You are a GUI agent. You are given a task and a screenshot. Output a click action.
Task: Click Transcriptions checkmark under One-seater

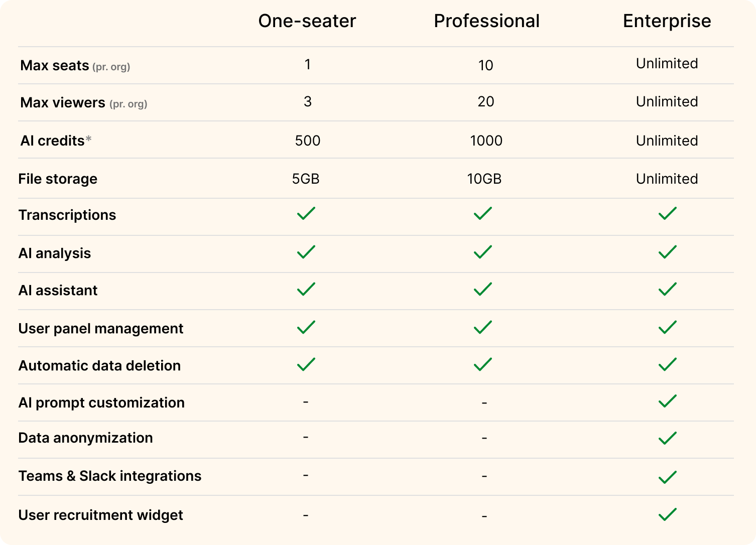(306, 214)
